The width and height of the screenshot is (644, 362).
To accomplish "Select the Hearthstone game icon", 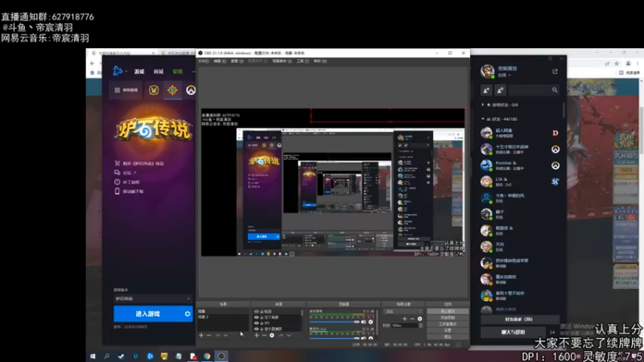I will [x=172, y=90].
